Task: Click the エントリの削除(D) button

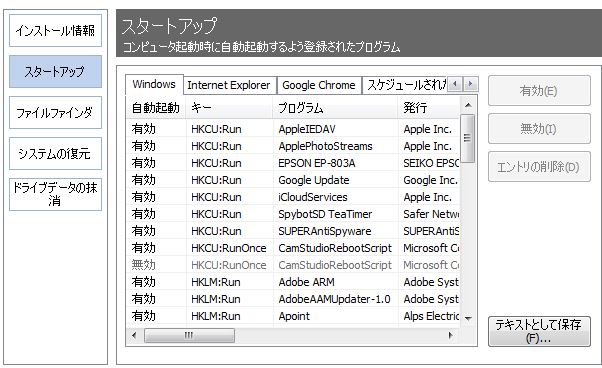Action: 539,167
